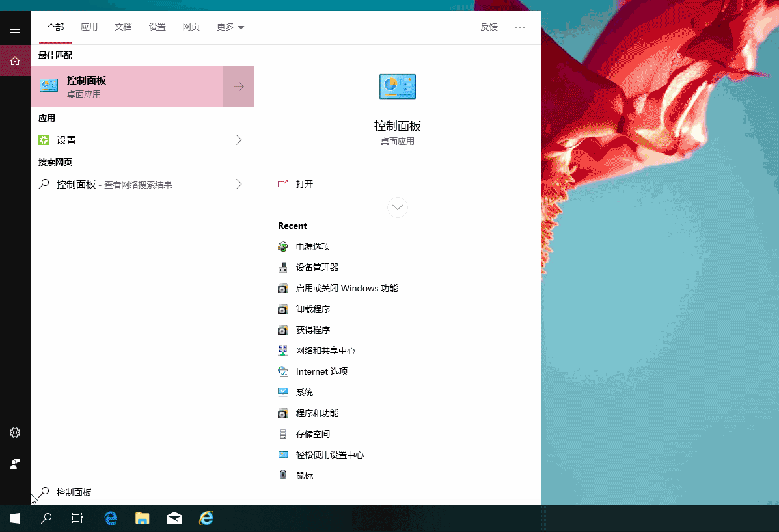Open Internet 选项 from Recent list

[322, 371]
